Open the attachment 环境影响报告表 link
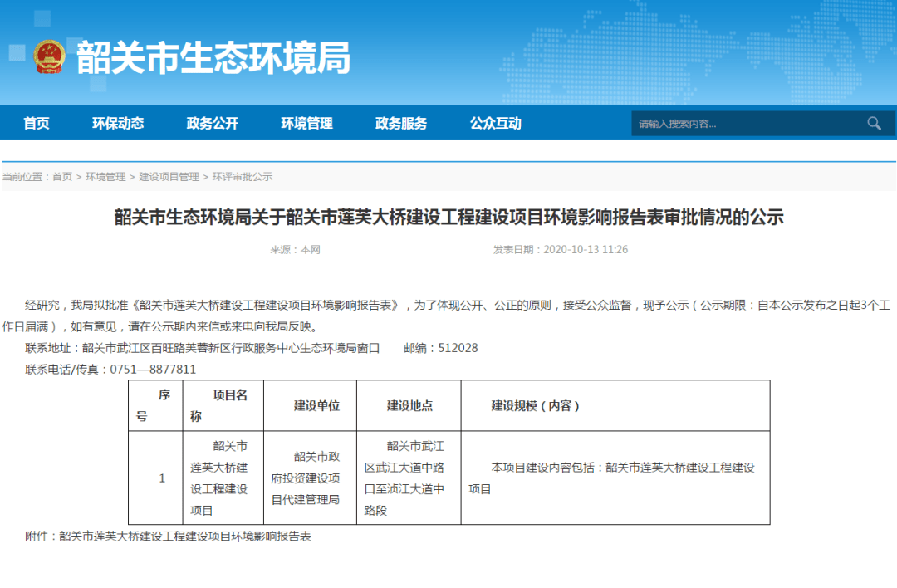Viewport: 897px width, 588px height. [x=184, y=536]
